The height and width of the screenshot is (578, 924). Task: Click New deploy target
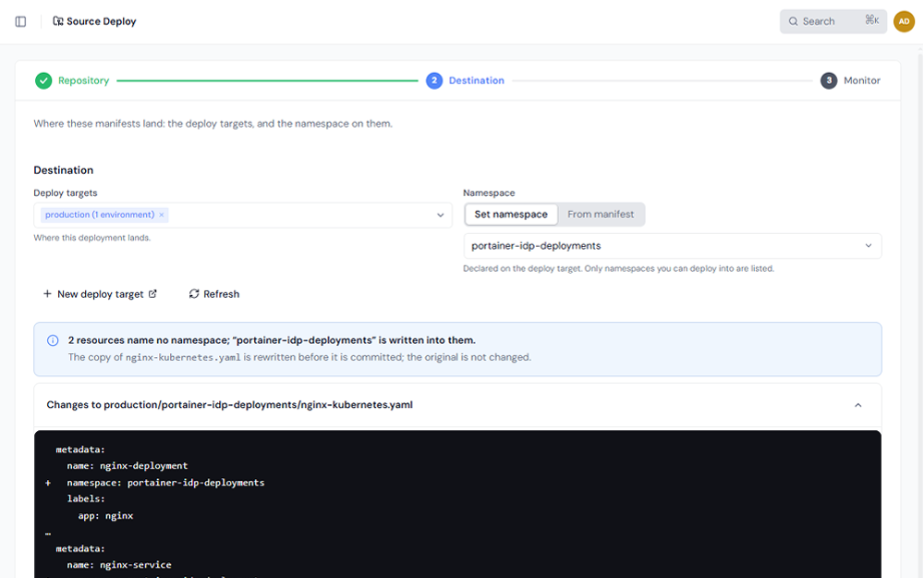(x=100, y=294)
